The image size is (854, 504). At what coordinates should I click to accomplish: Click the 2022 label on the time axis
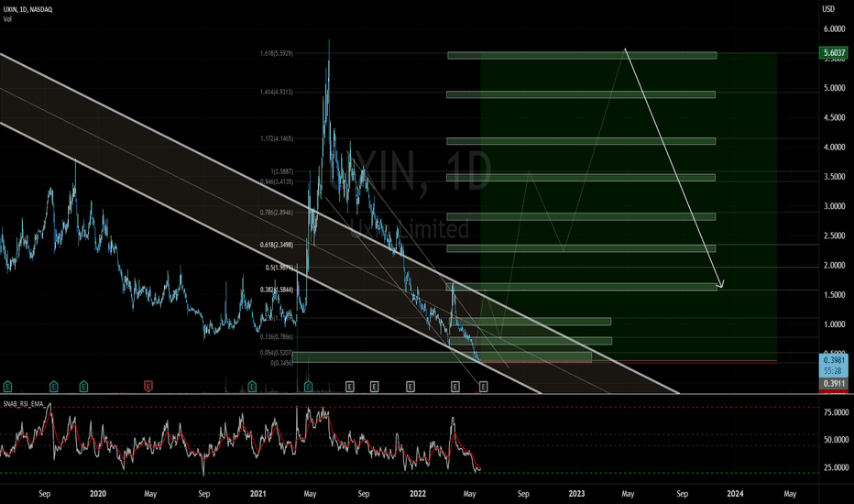[418, 494]
